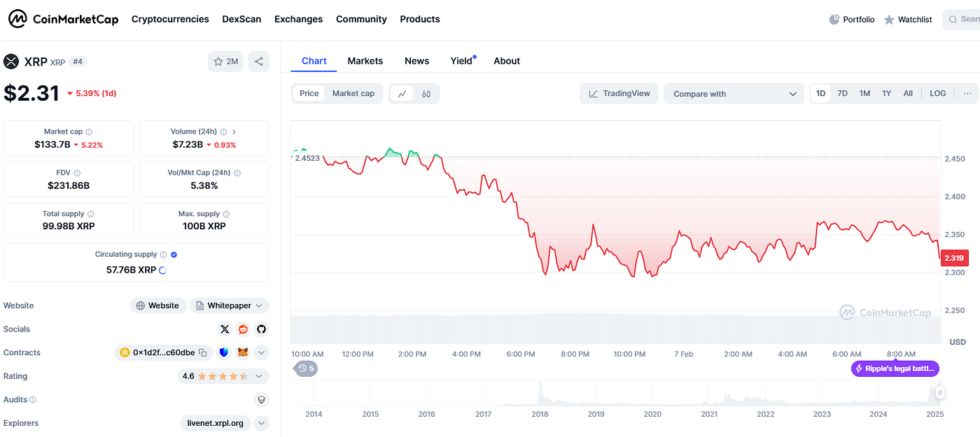Viewport: 980px width, 437px height.
Task: Switch to the Yield tab
Action: (x=462, y=61)
